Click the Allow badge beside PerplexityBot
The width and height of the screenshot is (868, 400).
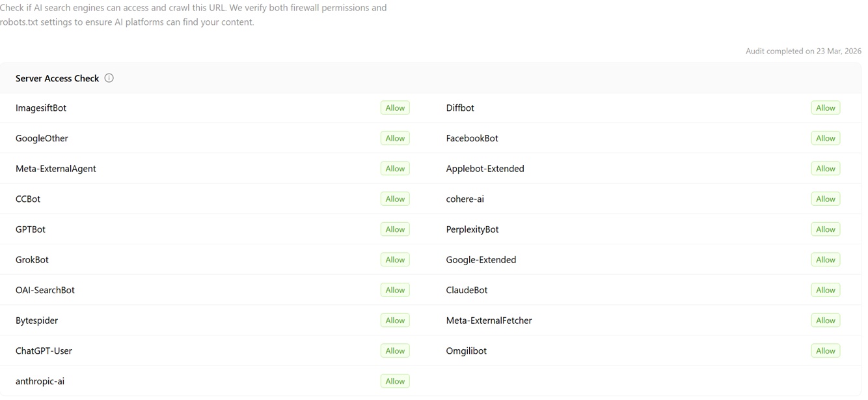click(x=825, y=229)
